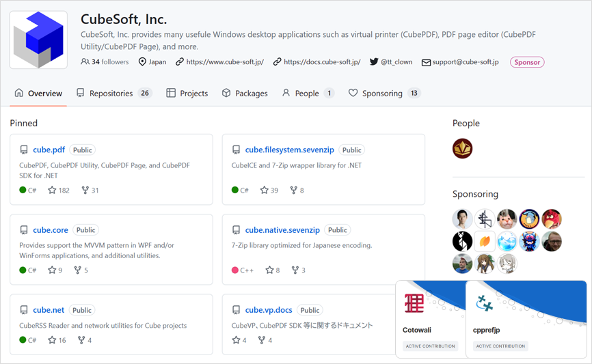The width and height of the screenshot is (592, 364).
Task: Click the ACTIVE CONTRIBUTION label under Cotowali
Action: [431, 346]
